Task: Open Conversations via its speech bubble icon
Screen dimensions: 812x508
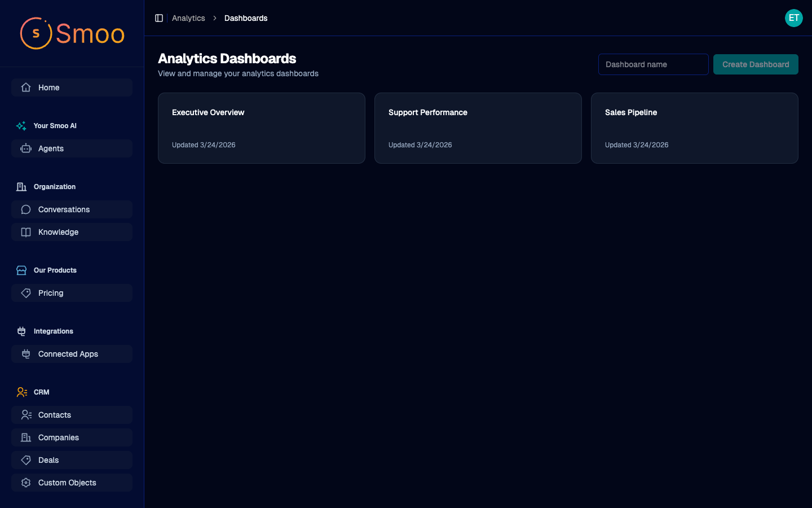Action: (25, 209)
